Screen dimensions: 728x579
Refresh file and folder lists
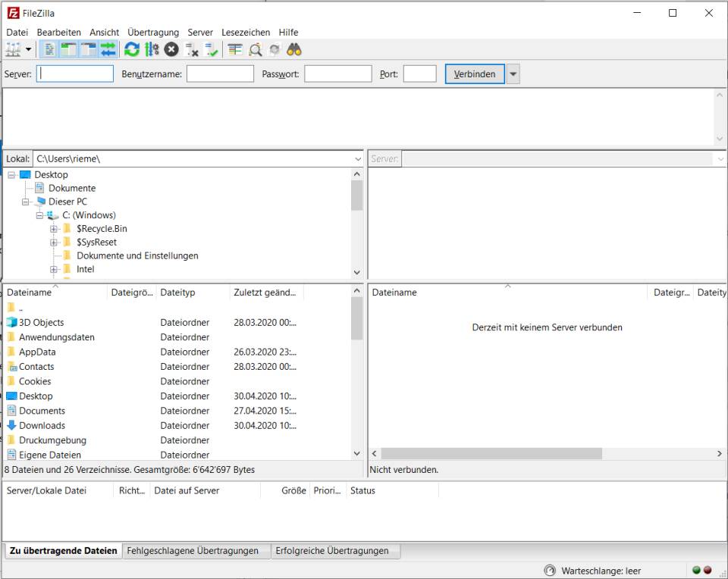(132, 49)
